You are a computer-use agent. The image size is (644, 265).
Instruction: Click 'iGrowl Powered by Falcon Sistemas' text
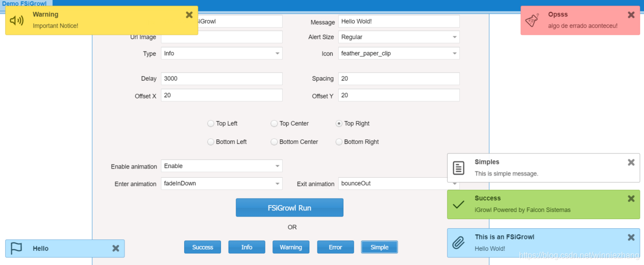click(523, 210)
